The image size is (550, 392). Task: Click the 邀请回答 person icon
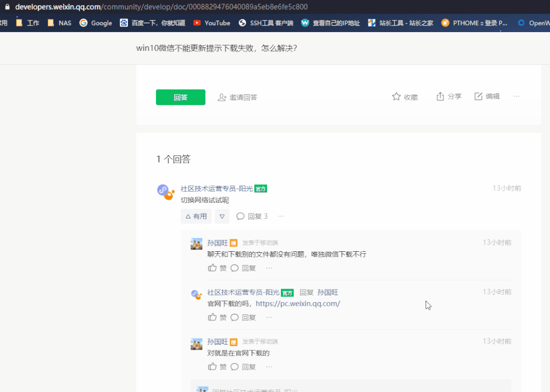222,97
